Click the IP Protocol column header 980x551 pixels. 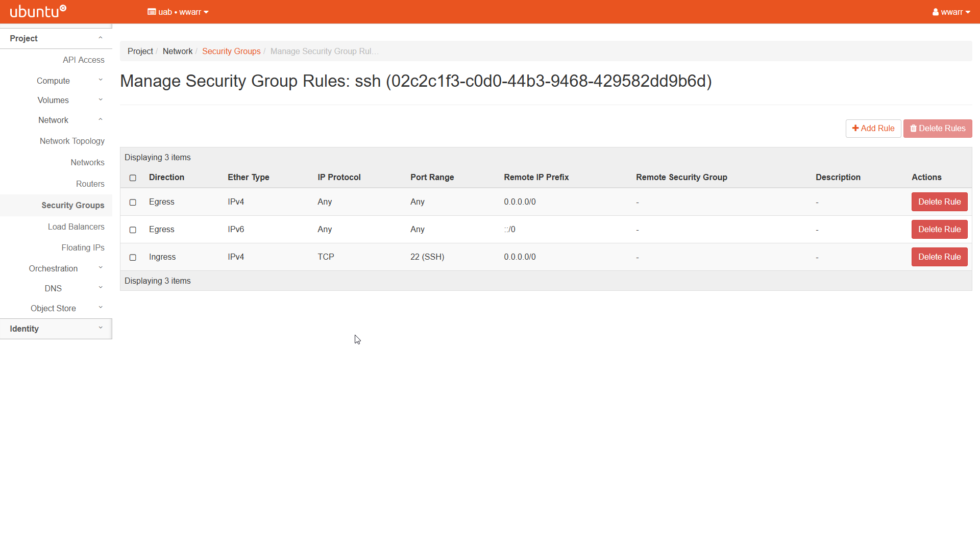point(339,177)
